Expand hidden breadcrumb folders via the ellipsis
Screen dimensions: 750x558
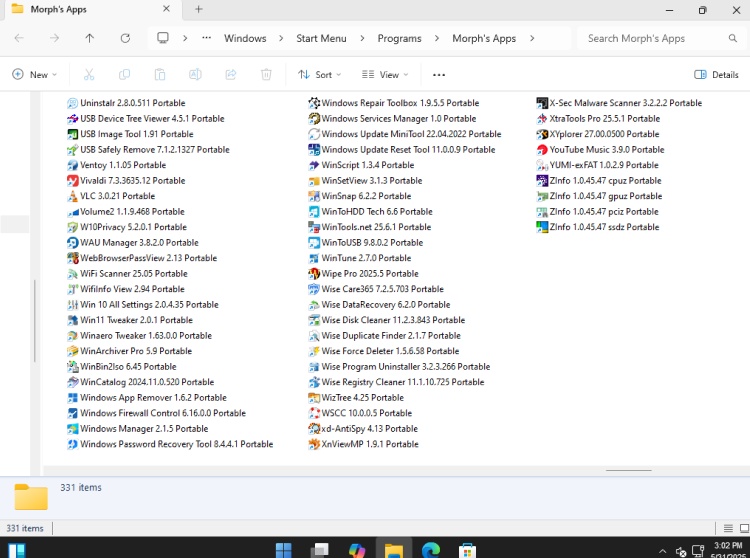pyautogui.click(x=206, y=38)
